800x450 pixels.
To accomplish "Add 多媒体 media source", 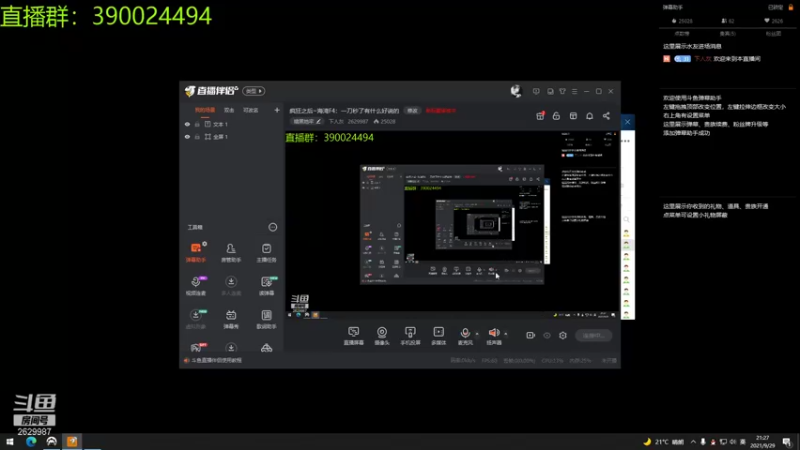I will pos(439,336).
